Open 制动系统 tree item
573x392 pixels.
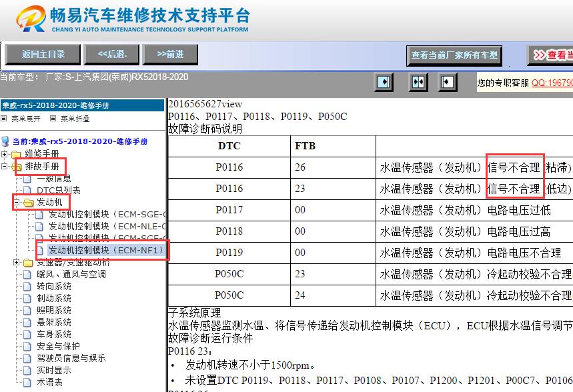tap(54, 298)
